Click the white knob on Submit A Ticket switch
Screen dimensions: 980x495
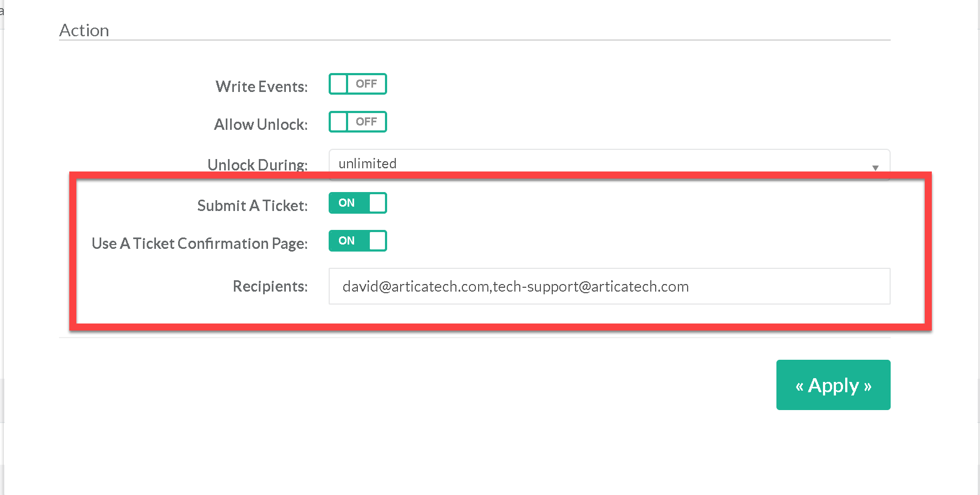[x=377, y=203]
